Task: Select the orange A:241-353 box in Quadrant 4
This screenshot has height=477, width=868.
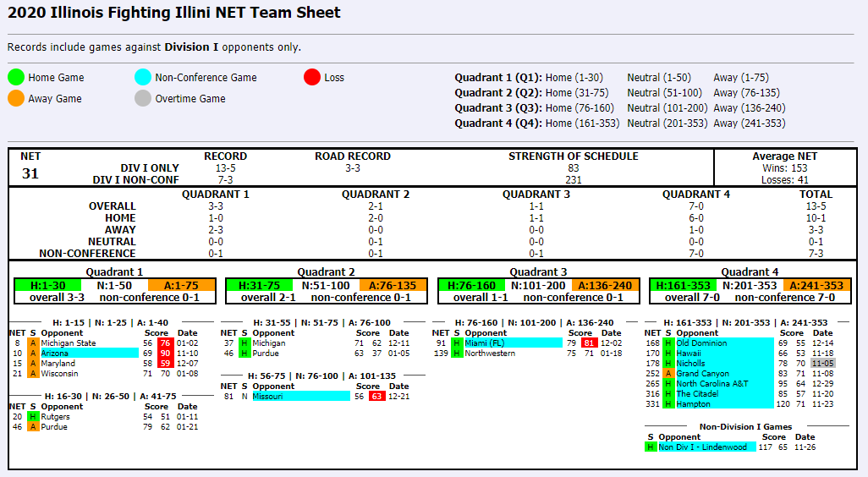Action: point(816,285)
